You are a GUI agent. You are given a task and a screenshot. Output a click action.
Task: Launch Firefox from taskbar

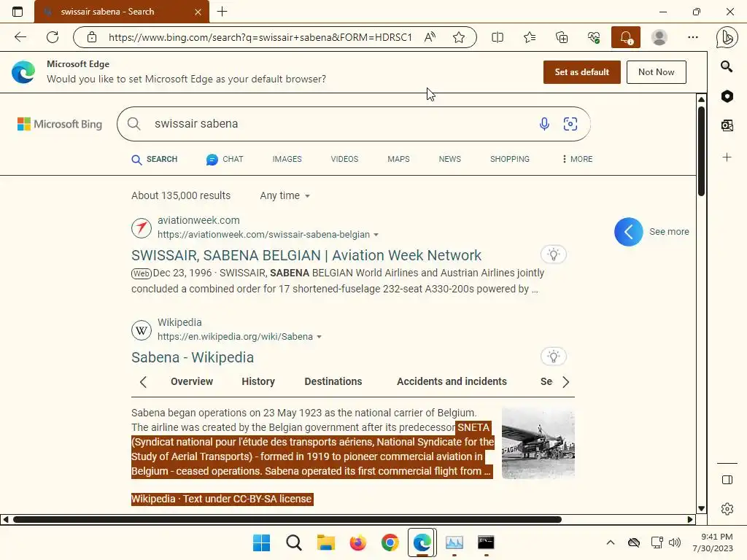coord(357,542)
